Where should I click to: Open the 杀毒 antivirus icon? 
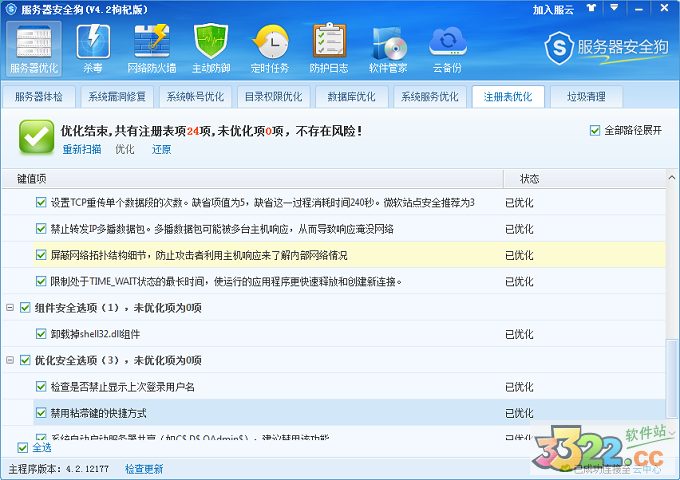coord(93,49)
